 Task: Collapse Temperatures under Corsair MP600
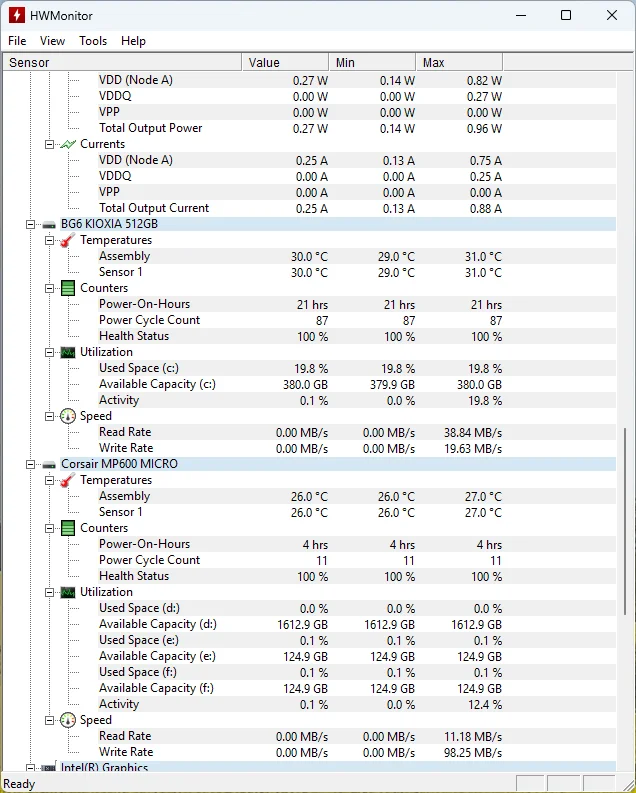click(50, 480)
